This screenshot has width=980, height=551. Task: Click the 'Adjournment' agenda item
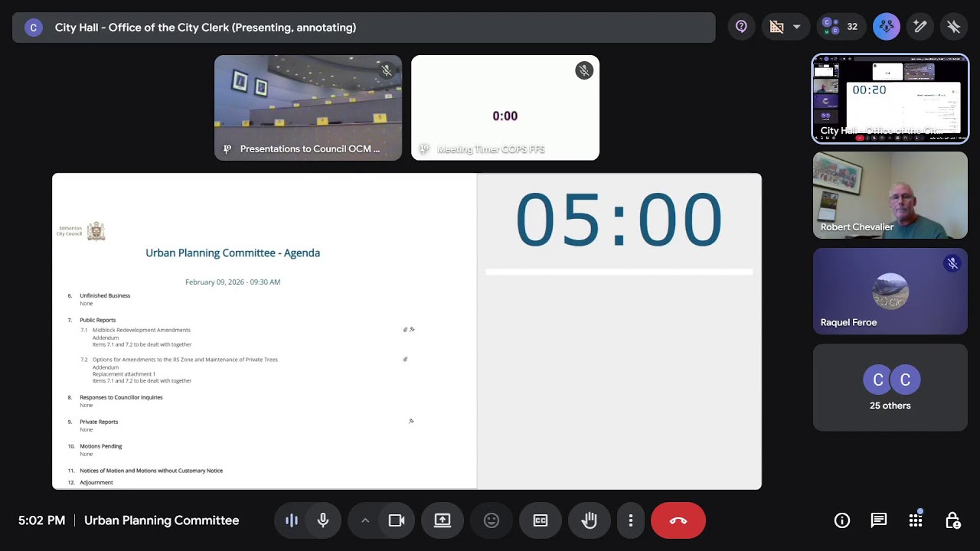click(x=96, y=482)
